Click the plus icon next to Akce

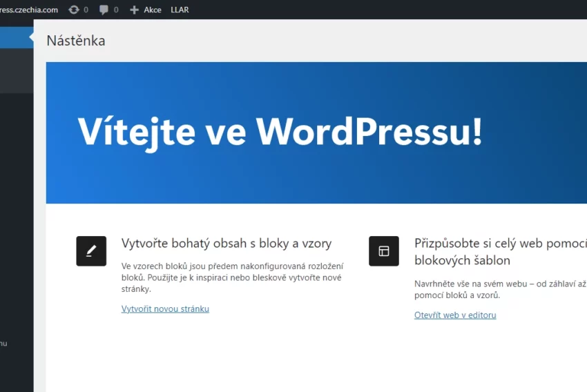(134, 10)
